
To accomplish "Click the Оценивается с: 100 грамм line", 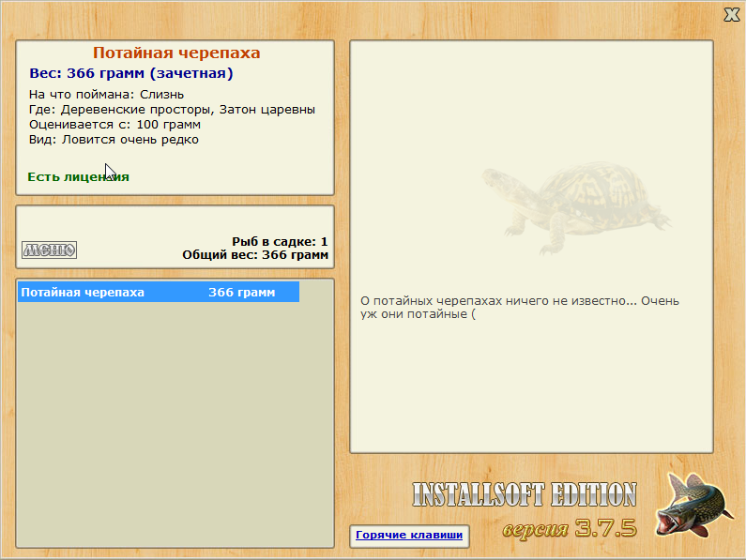I will click(114, 125).
